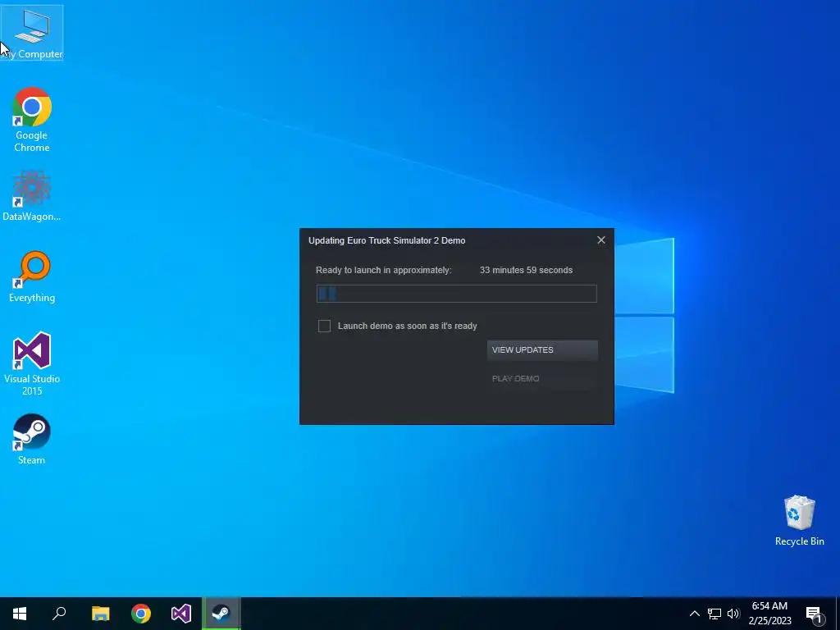The width and height of the screenshot is (840, 630).
Task: Select the Recycle Bin desktop icon
Action: coord(799,521)
